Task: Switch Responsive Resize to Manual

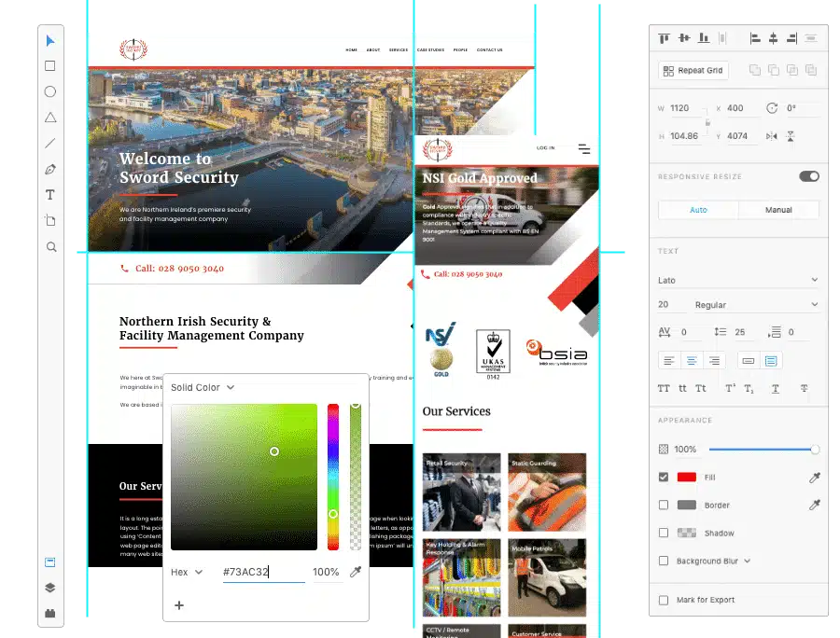Action: click(778, 210)
